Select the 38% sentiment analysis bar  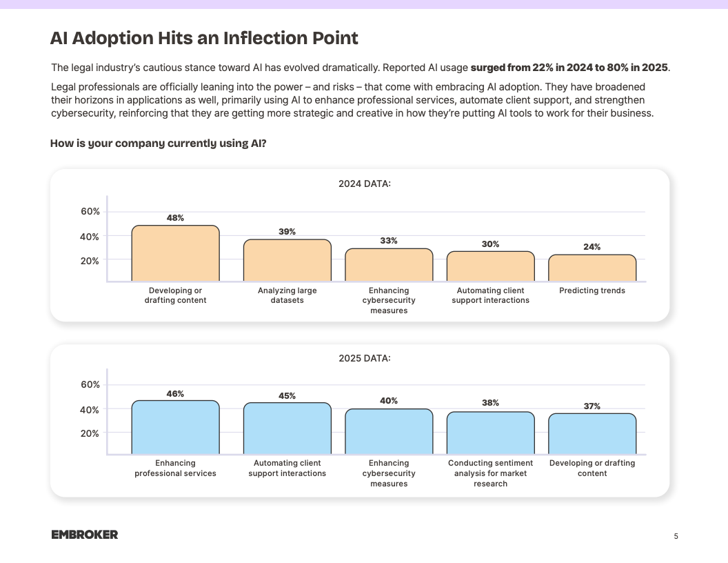click(x=490, y=433)
